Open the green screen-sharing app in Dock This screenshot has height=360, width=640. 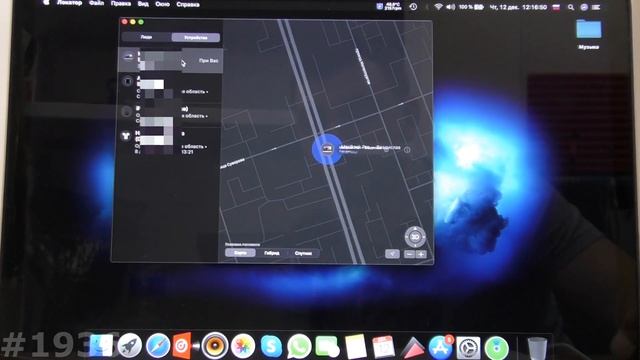327,346
